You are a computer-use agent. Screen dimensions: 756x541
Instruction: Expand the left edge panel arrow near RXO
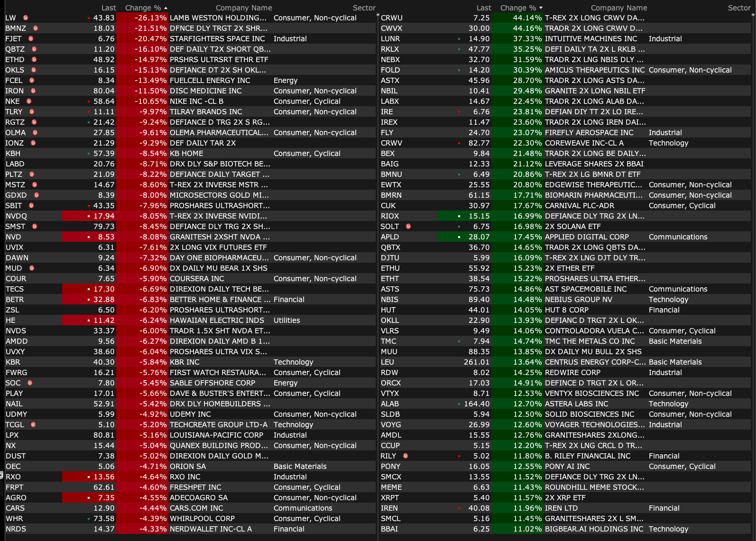[1, 475]
